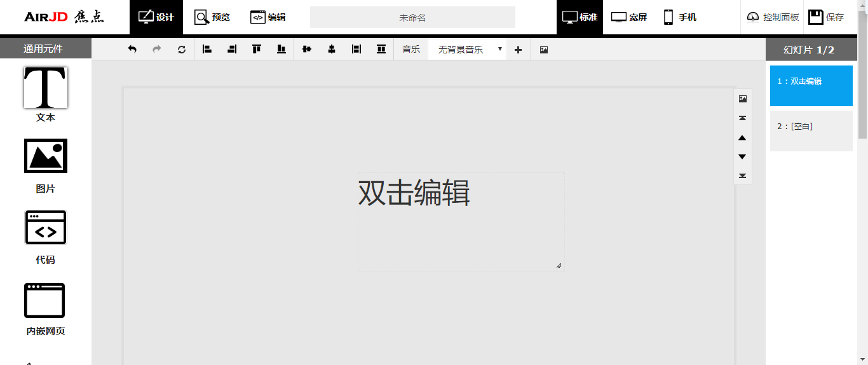Add a 代码 code component
Screen dimensions: 868x365
[46, 237]
